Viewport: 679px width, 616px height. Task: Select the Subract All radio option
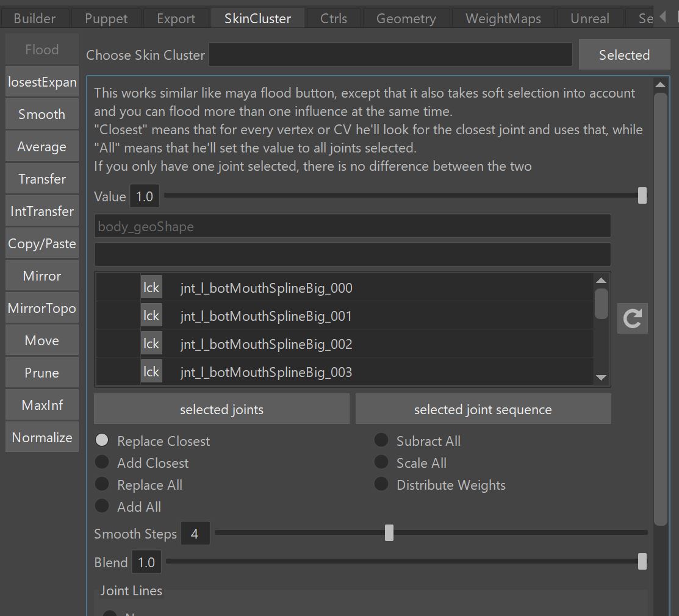tap(381, 440)
